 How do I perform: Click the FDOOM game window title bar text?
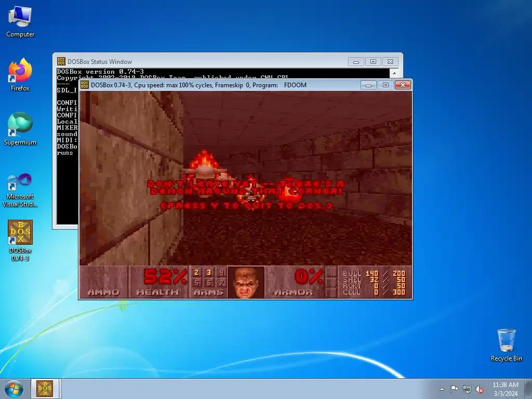coord(198,85)
